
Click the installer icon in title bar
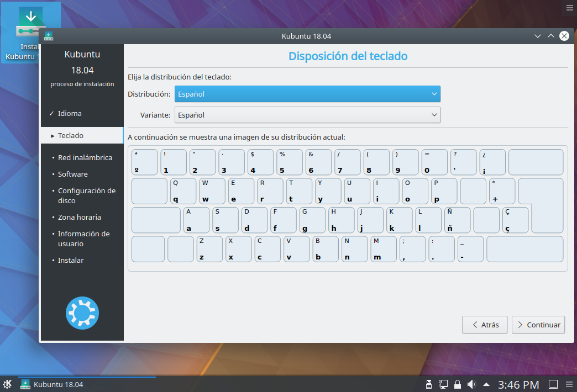(49, 36)
